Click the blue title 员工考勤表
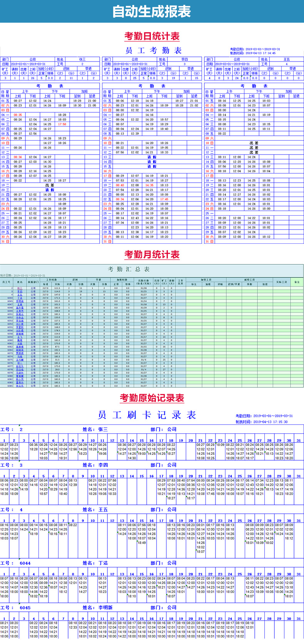 (x=154, y=50)
